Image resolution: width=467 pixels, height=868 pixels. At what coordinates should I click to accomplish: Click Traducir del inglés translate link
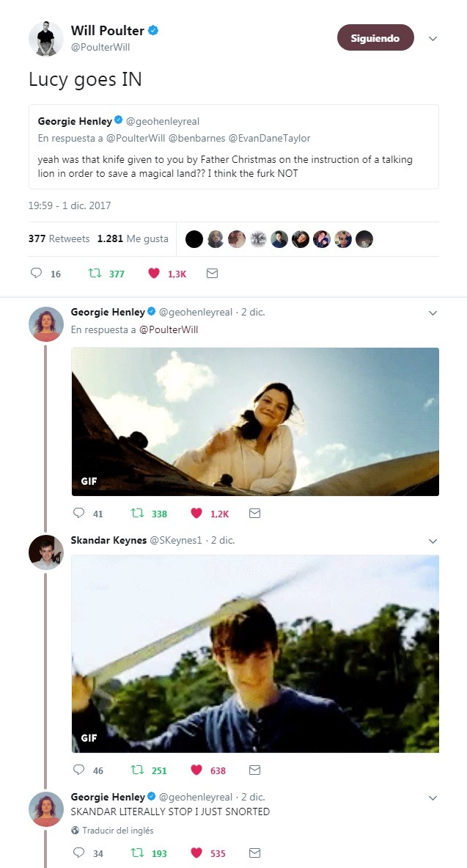coord(117,830)
